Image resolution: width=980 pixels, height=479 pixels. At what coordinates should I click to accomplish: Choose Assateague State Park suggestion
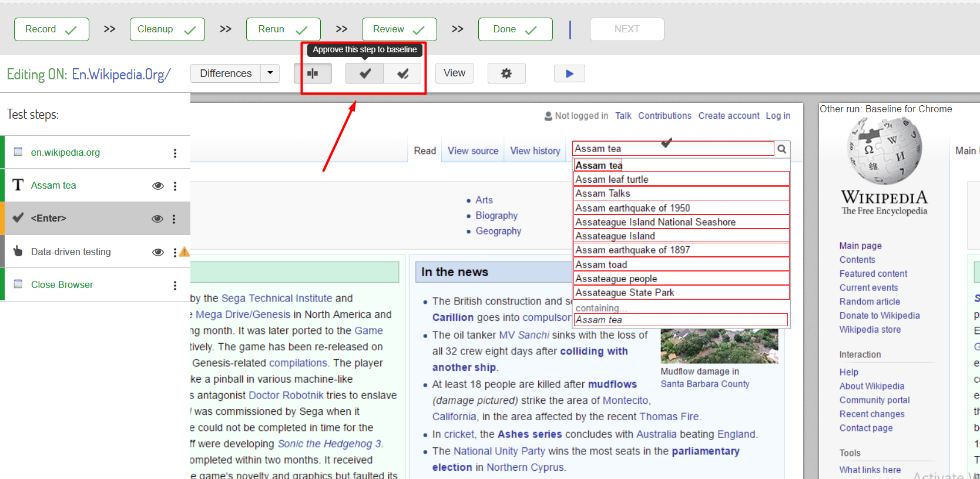click(x=682, y=293)
